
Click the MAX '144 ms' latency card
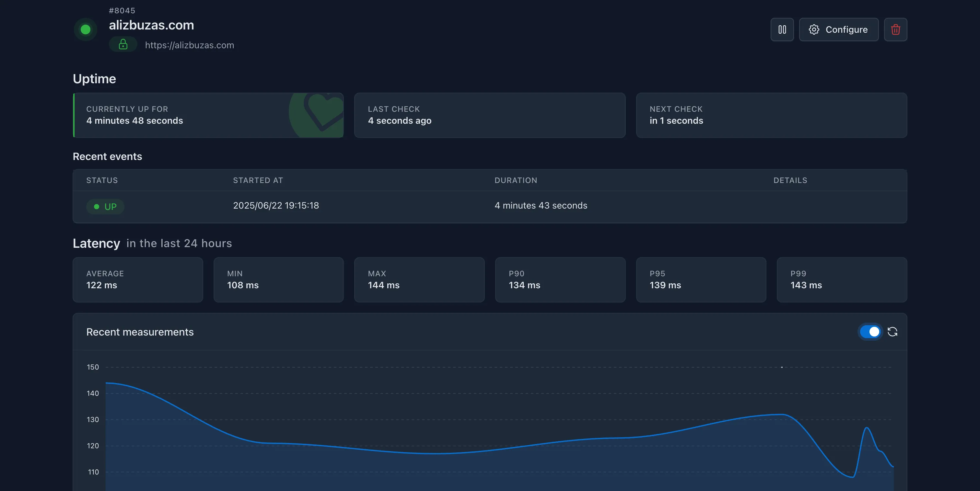419,280
